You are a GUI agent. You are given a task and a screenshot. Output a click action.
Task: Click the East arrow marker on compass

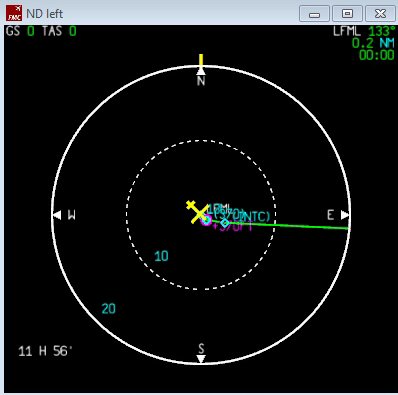(344, 215)
